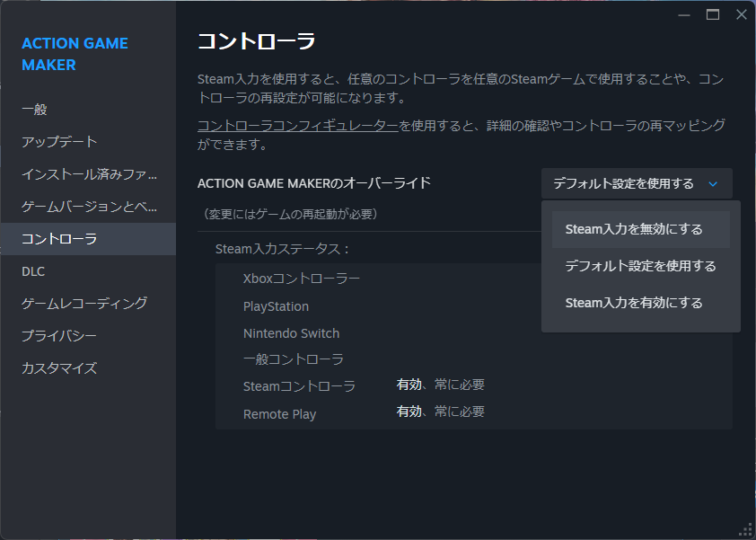This screenshot has height=540, width=756.
Task: Minimize the properties window
Action: (684, 15)
